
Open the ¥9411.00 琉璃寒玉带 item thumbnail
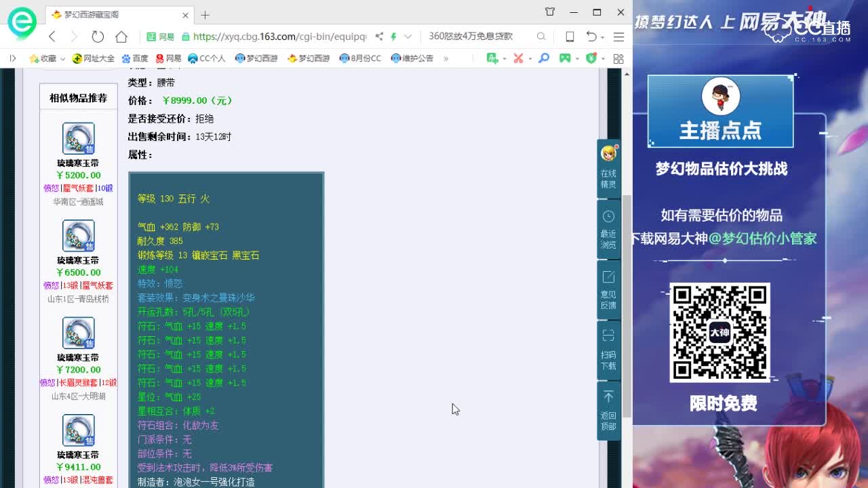point(78,430)
